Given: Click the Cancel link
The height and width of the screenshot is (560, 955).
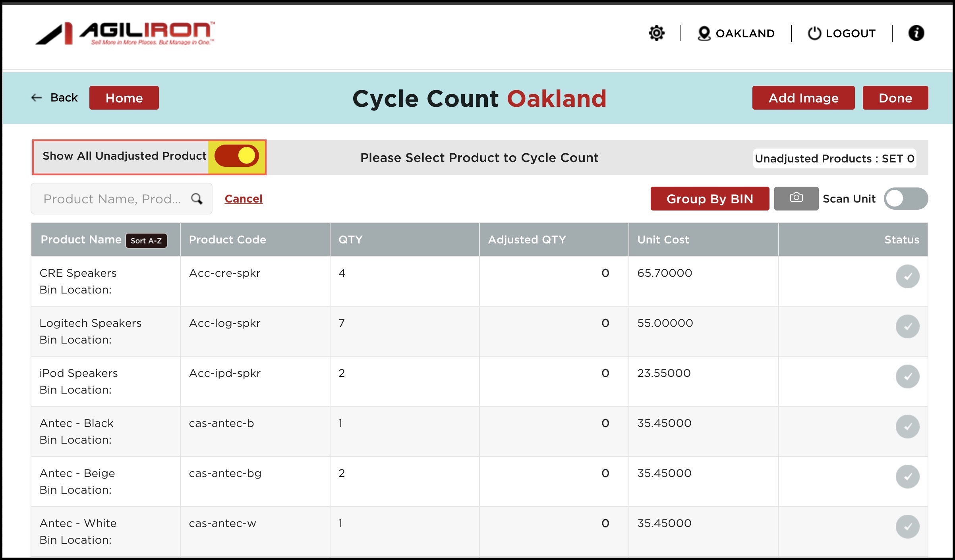Looking at the screenshot, I should (244, 199).
